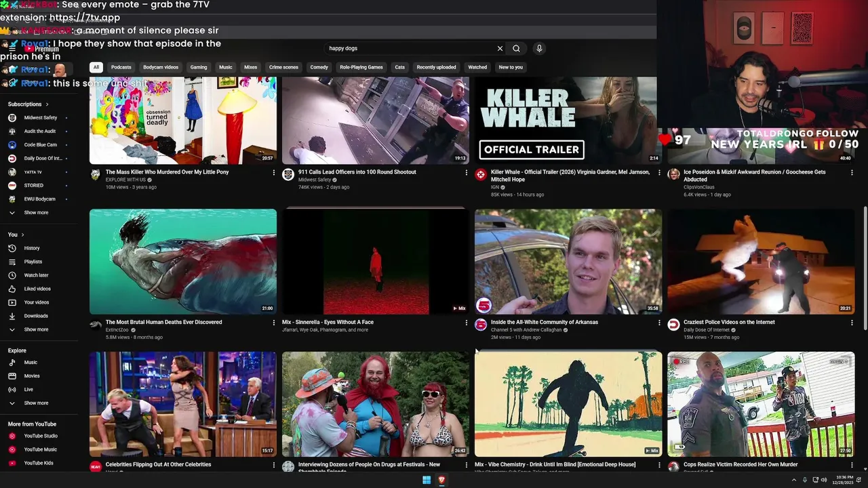
Task: Expand Show more under the You section
Action: point(36,329)
